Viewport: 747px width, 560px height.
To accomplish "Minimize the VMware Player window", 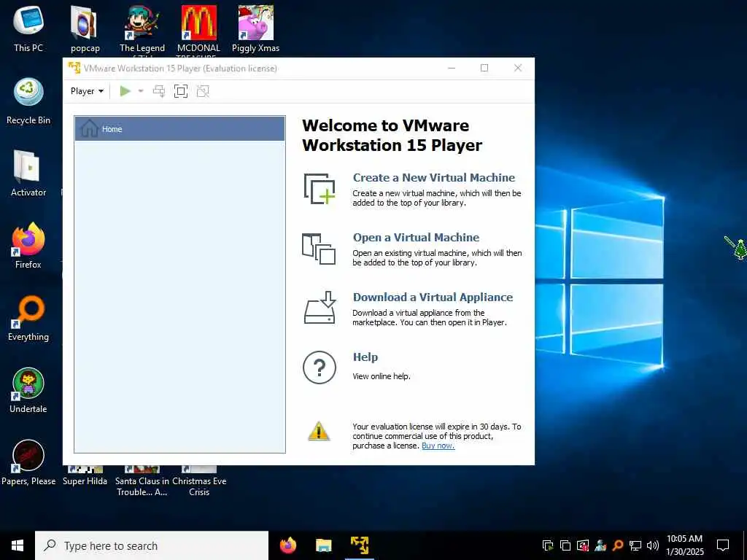I will click(452, 68).
